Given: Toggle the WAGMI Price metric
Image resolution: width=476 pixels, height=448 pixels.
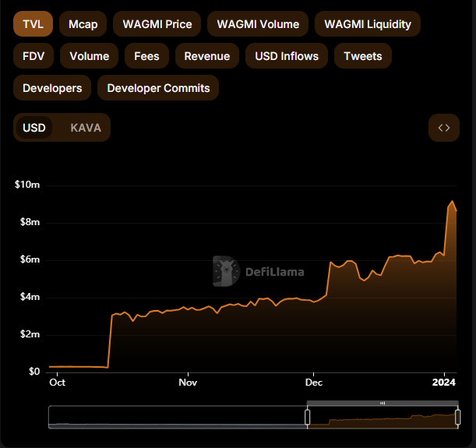Looking at the screenshot, I should coord(157,24).
